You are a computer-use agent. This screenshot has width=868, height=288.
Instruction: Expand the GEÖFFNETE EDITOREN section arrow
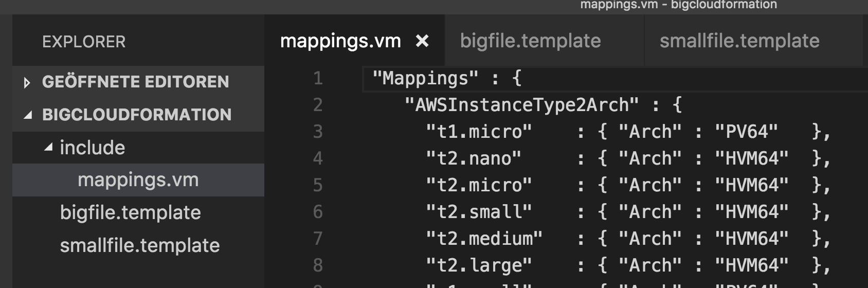click(x=27, y=82)
